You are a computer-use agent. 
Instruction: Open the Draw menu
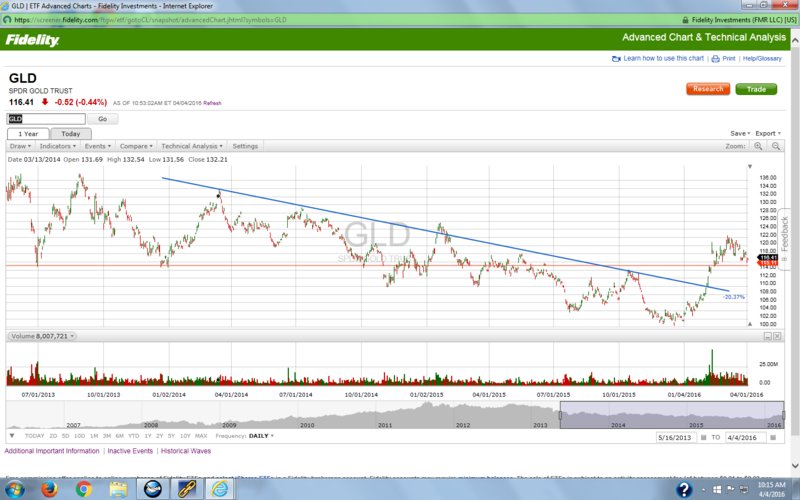point(20,146)
